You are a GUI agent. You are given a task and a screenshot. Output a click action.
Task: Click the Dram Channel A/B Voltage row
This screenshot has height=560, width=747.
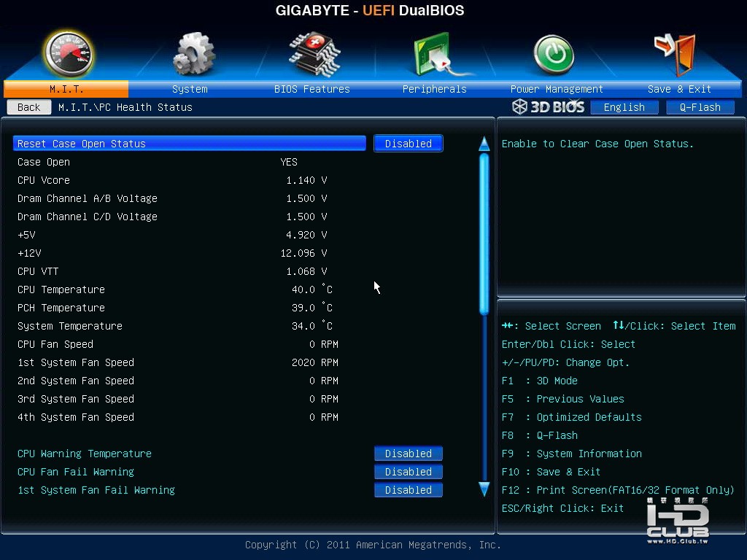coord(172,198)
